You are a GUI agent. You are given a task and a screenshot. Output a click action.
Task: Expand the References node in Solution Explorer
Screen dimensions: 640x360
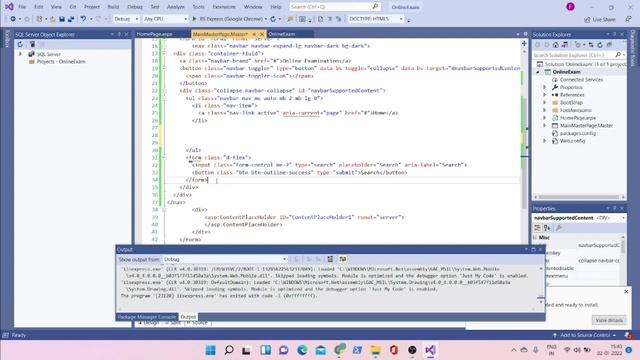pyautogui.click(x=544, y=95)
